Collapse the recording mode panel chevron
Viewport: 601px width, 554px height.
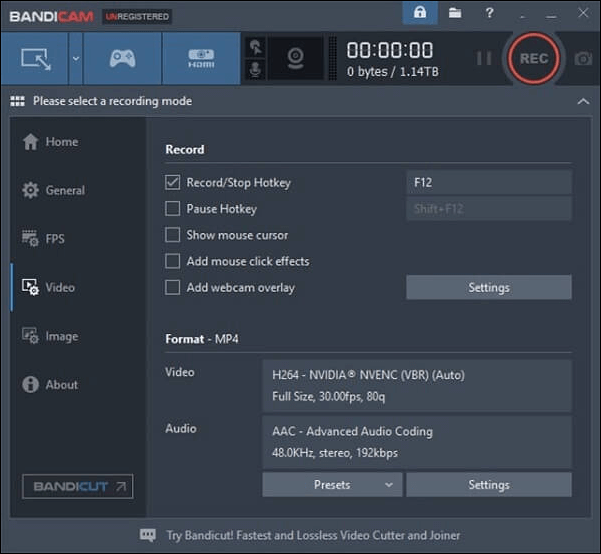pyautogui.click(x=583, y=101)
